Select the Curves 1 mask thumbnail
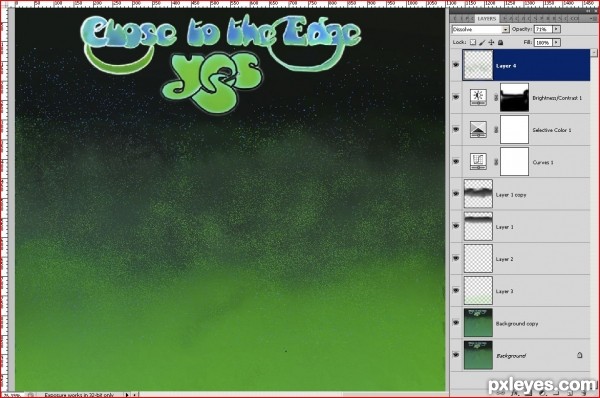 coord(514,161)
